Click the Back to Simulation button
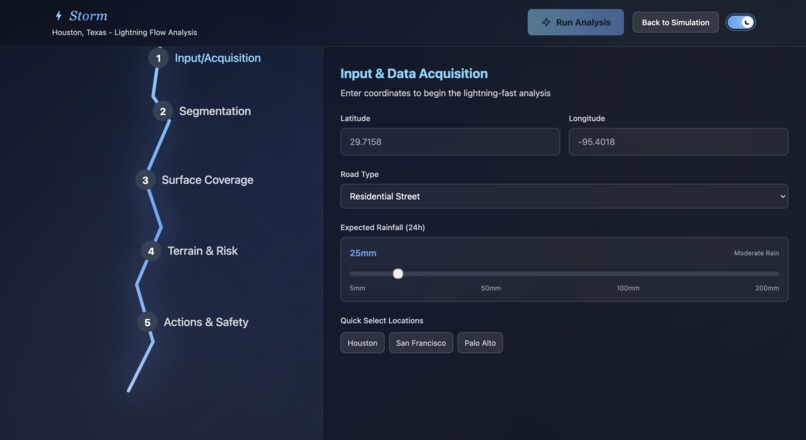The height and width of the screenshot is (440, 806). pos(675,22)
